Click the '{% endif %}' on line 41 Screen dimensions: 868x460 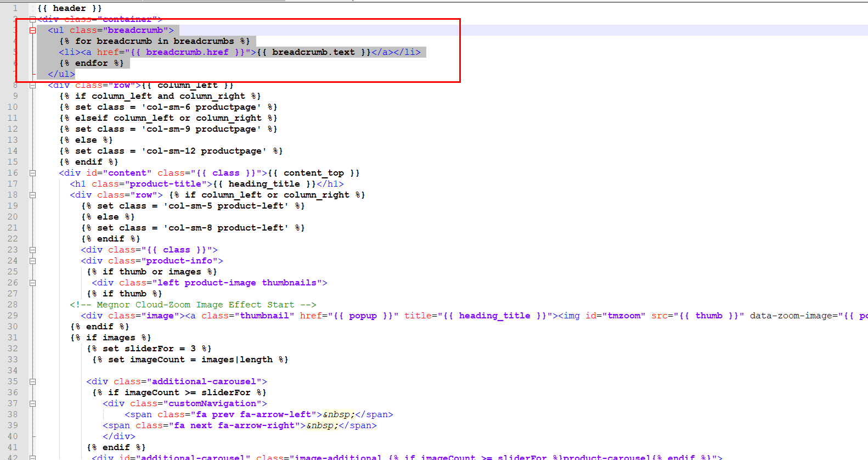[116, 447]
